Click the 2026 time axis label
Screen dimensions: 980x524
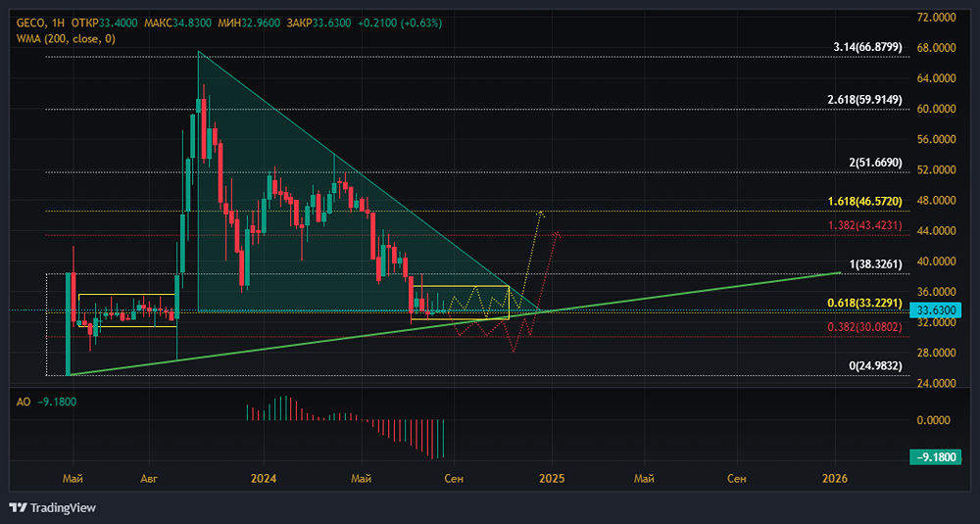835,479
